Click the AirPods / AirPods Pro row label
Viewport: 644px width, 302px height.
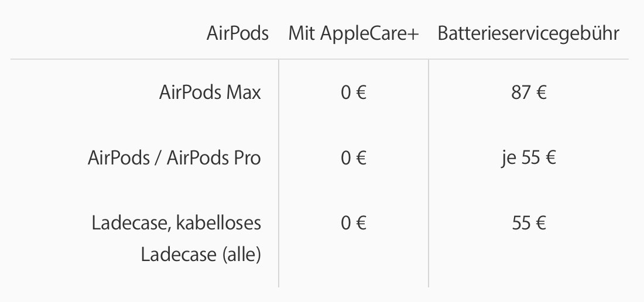point(174,158)
